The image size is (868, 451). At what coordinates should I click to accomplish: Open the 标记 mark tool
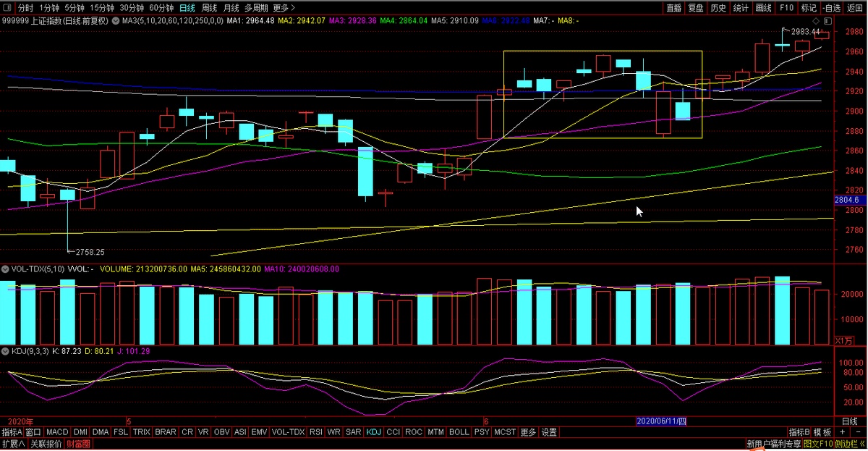coord(809,8)
